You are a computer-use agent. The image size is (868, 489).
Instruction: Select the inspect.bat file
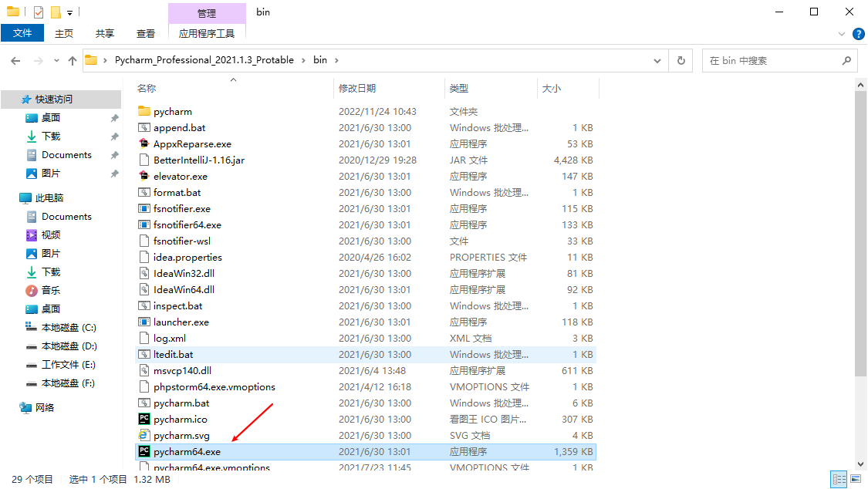(366, 306)
